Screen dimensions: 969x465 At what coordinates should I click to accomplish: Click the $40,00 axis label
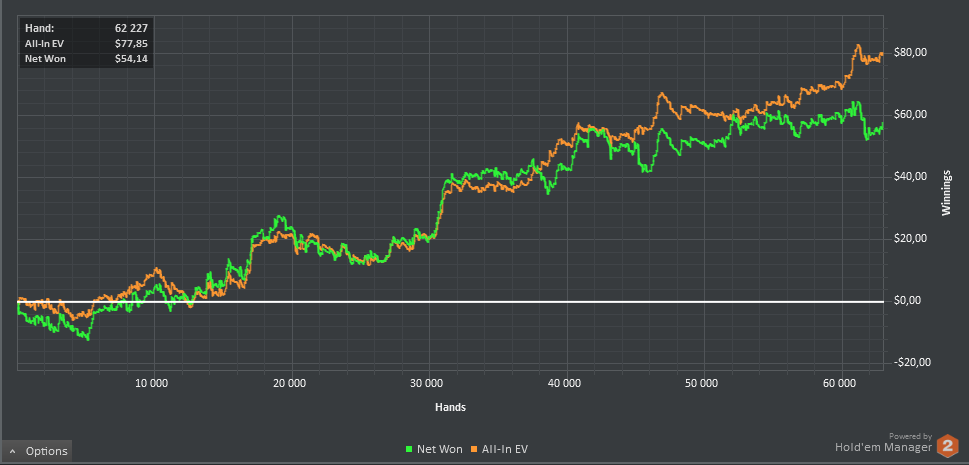(x=910, y=177)
